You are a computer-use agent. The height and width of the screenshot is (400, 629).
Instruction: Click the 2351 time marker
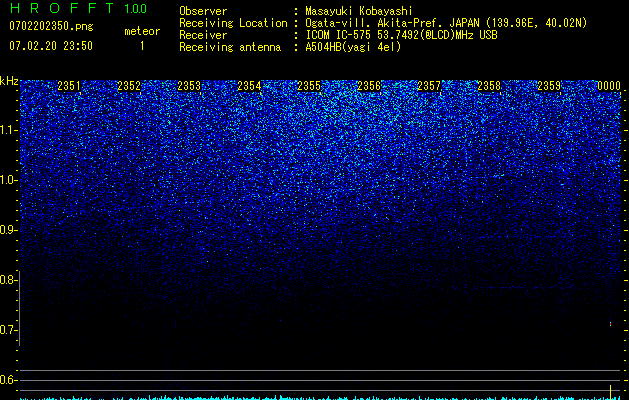[69, 86]
